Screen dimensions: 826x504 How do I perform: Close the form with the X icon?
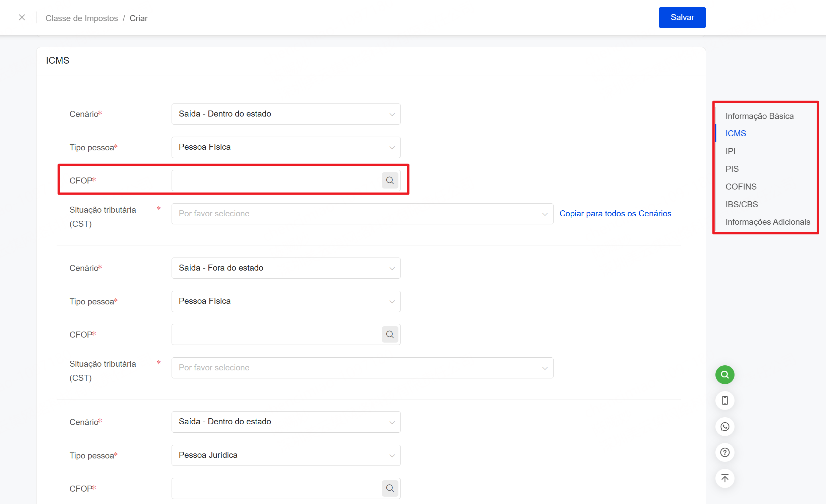tap(22, 17)
